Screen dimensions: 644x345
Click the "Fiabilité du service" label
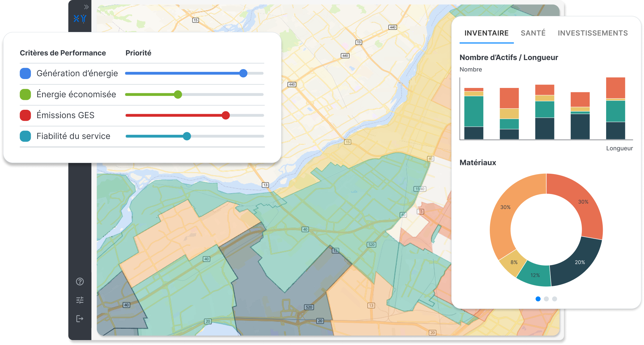click(x=73, y=136)
